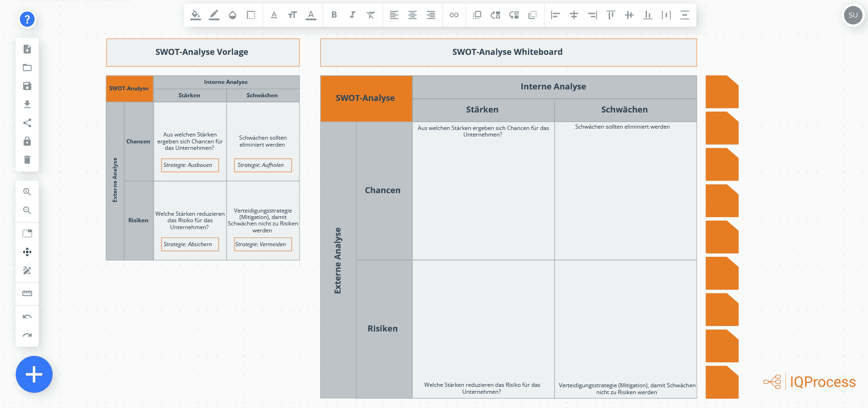Save the diagram with the floppy disk icon

pyautogui.click(x=27, y=86)
